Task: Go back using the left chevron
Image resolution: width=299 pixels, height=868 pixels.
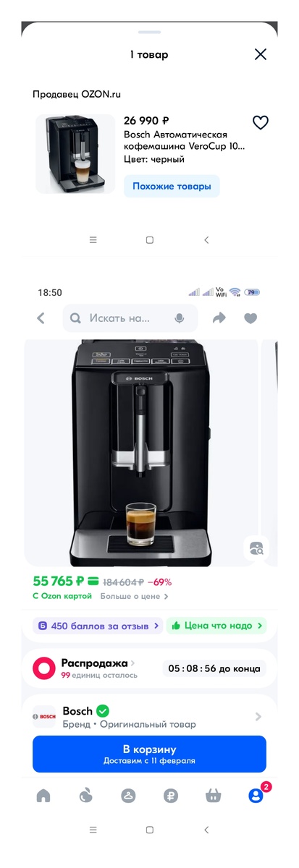Action: click(41, 318)
